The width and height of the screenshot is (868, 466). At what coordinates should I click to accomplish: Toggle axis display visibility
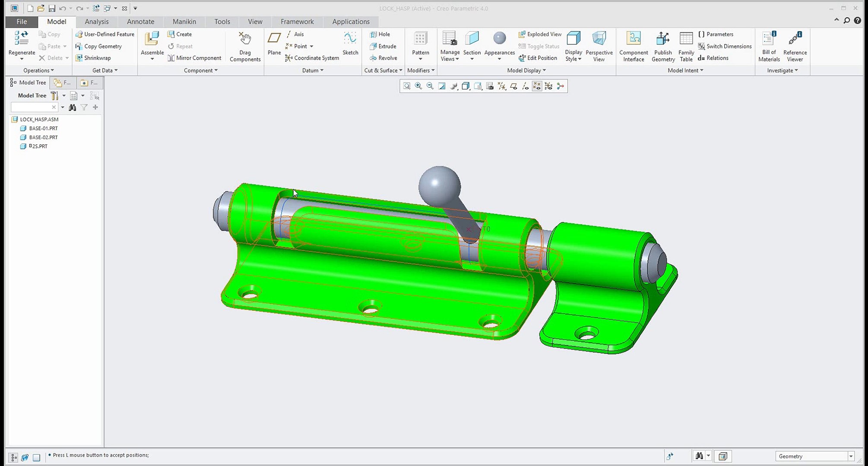(525, 86)
